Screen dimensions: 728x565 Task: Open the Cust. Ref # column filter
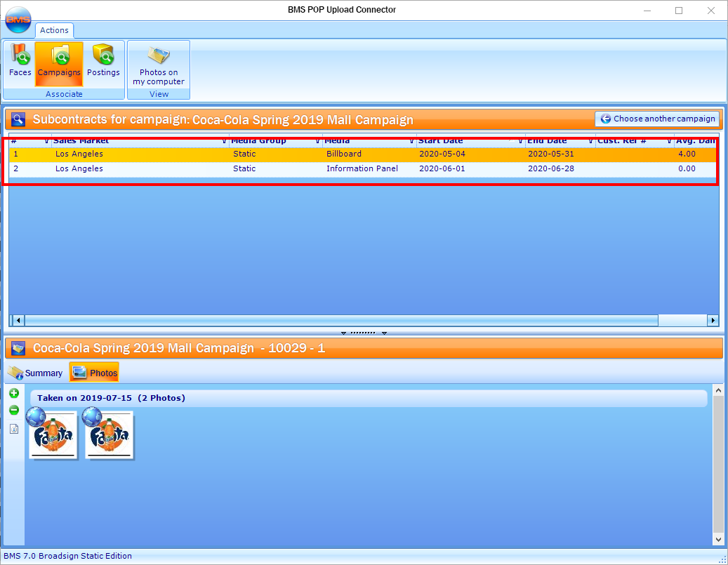[669, 140]
